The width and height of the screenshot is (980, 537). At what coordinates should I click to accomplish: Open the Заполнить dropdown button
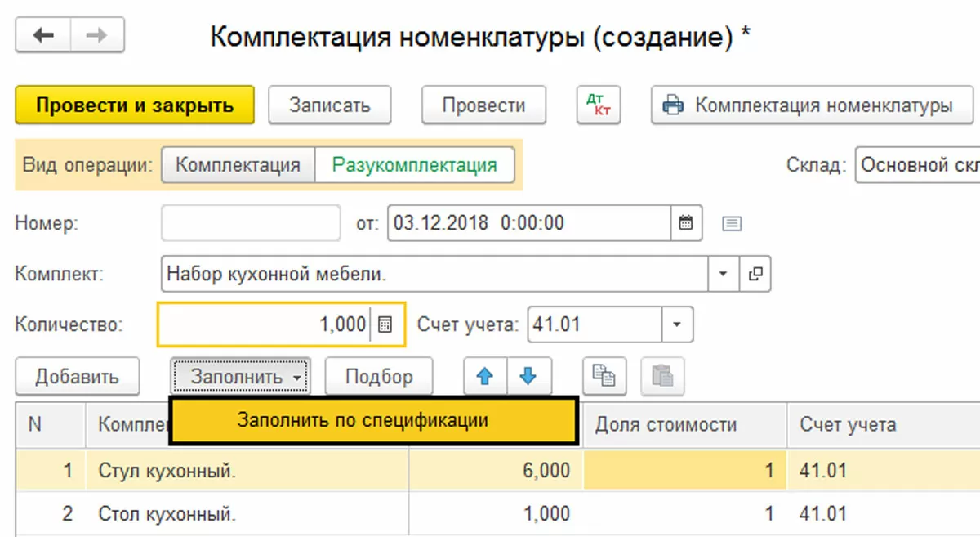(x=240, y=377)
